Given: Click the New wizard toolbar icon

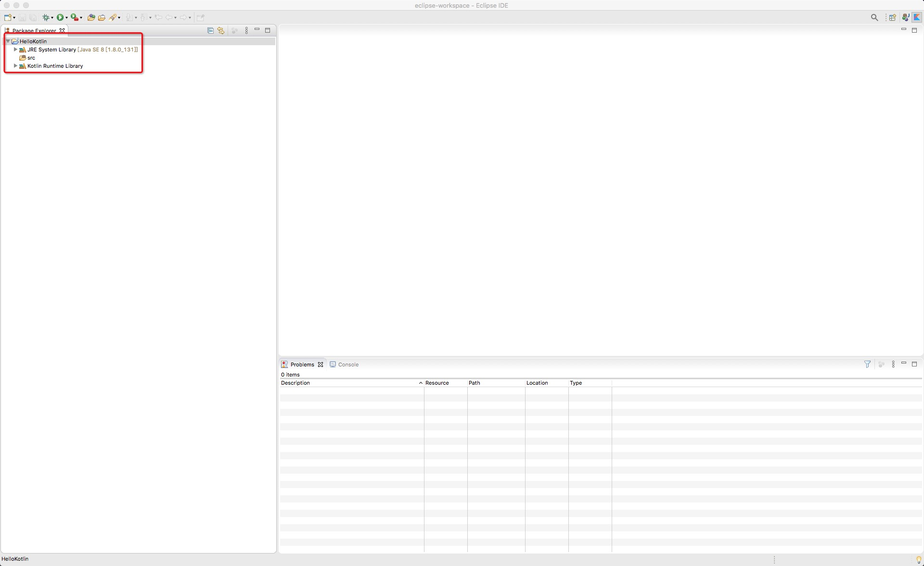Looking at the screenshot, I should 8,17.
